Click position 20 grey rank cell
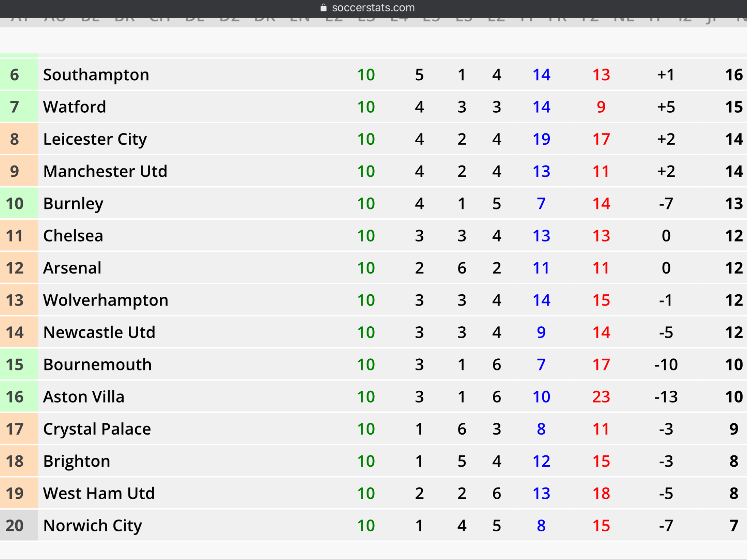This screenshot has height=560, width=747. pyautogui.click(x=19, y=525)
